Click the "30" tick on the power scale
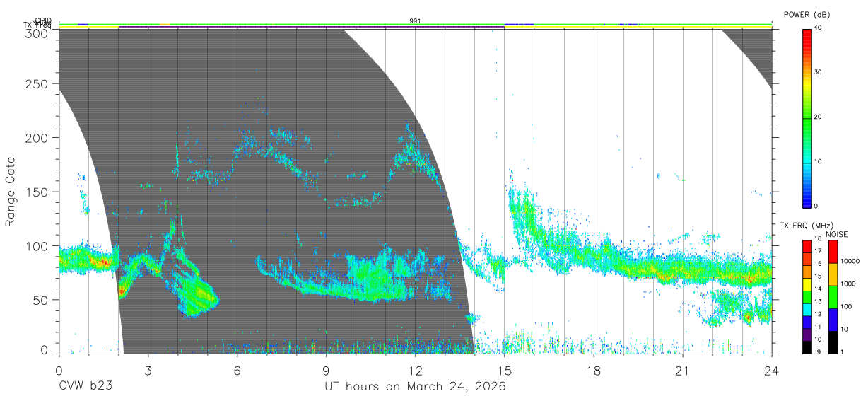This screenshot has width=868, height=401. click(x=819, y=73)
